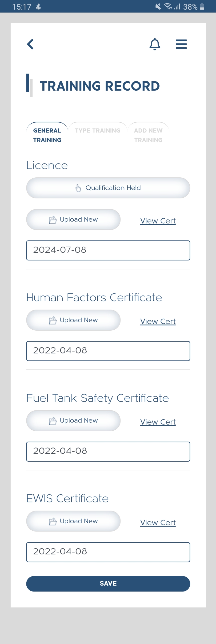Open View Cert for Fuel Tank Safety
This screenshot has height=644, width=216.
point(158,422)
